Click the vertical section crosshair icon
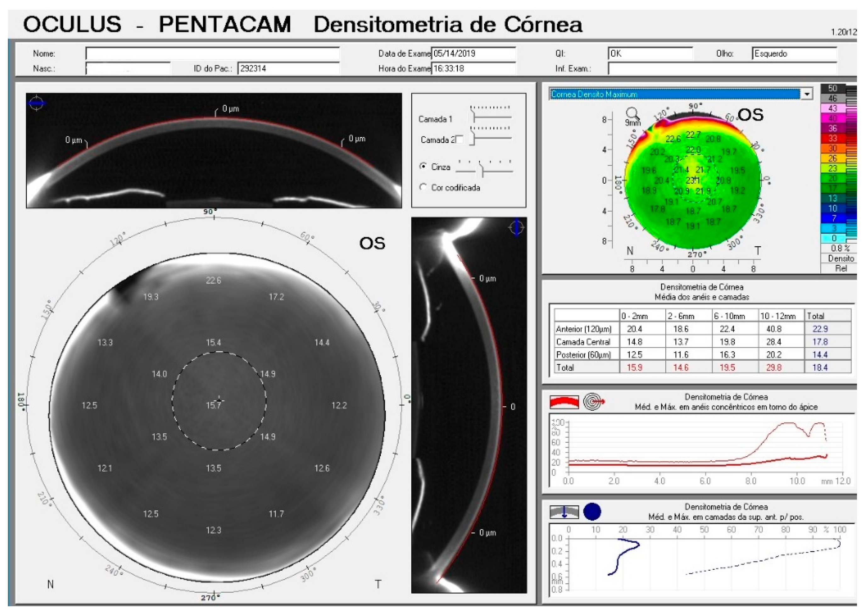The width and height of the screenshot is (868, 616). click(516, 228)
